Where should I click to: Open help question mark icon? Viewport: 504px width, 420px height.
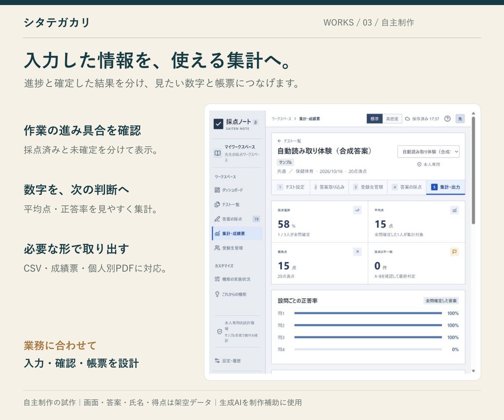pos(447,119)
